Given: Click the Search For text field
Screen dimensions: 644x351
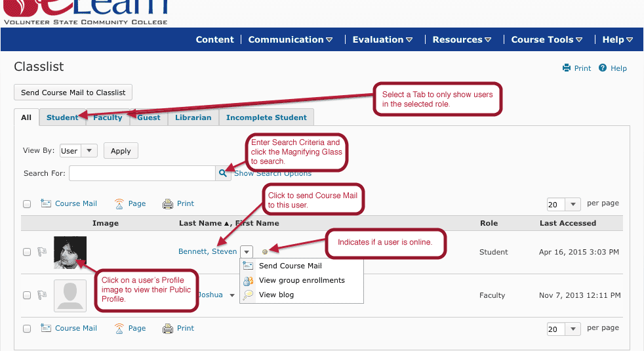Looking at the screenshot, I should click(x=142, y=173).
